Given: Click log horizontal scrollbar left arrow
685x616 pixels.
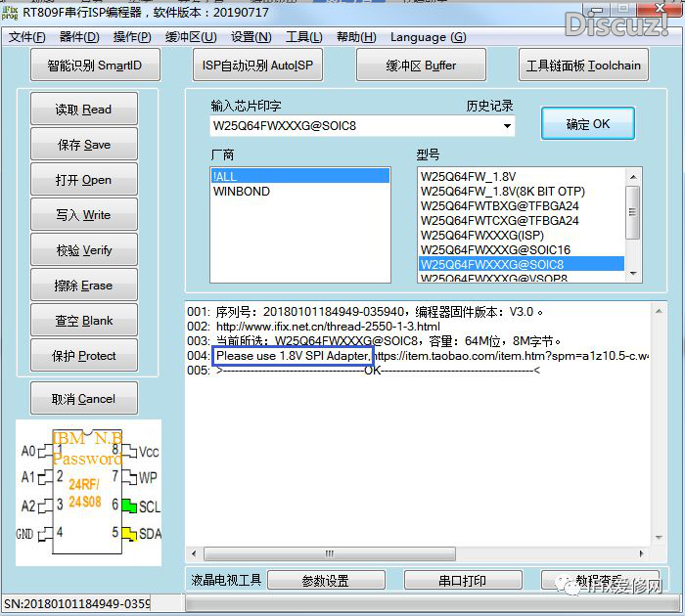Looking at the screenshot, I should point(194,553).
